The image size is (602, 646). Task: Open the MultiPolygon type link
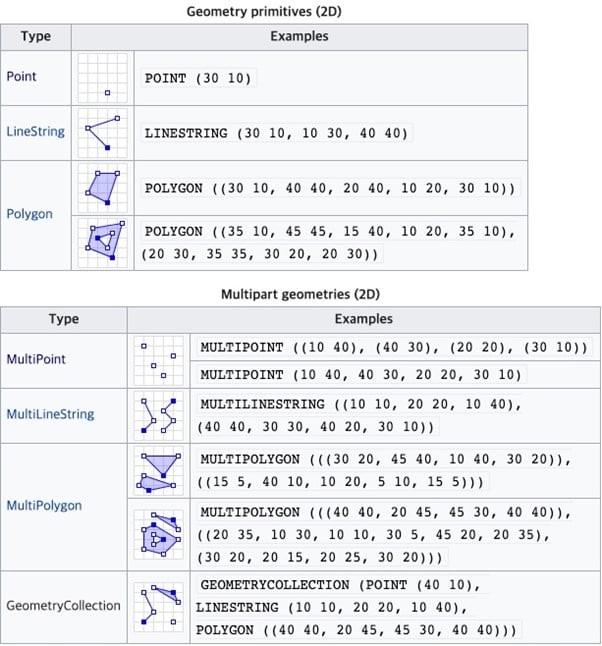click(44, 506)
